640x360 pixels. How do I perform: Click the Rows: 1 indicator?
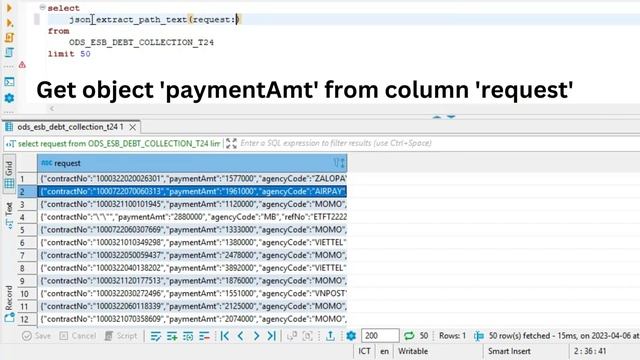(x=452, y=336)
